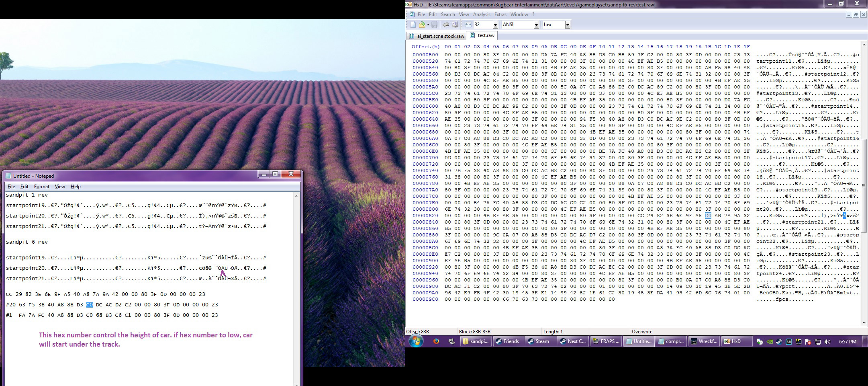Image resolution: width=868 pixels, height=386 pixels.
Task: Click 'sandpit 1 rev' line in Notepad
Action: click(x=27, y=195)
